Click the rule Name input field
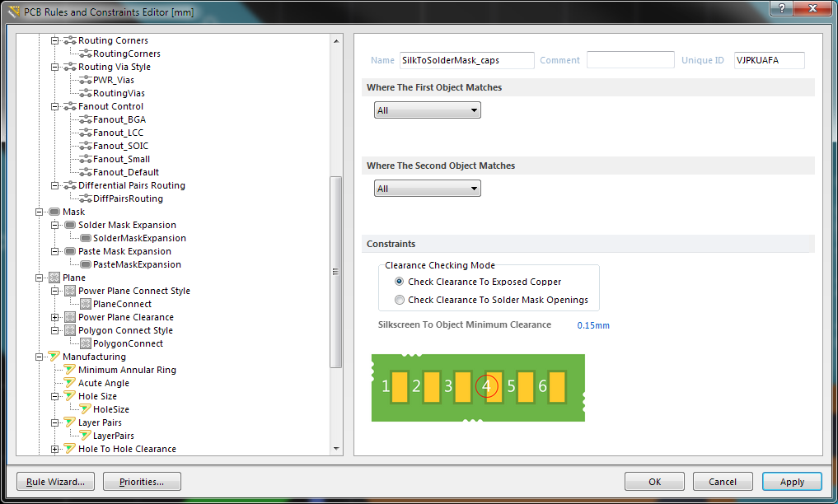 (x=466, y=60)
